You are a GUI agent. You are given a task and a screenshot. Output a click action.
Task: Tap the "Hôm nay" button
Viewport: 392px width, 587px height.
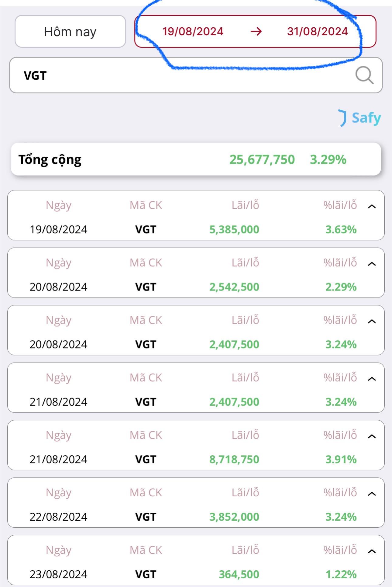(70, 32)
